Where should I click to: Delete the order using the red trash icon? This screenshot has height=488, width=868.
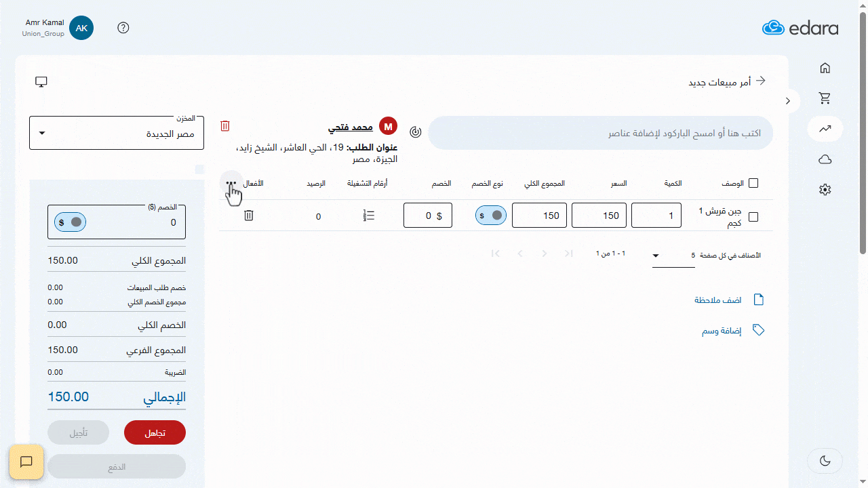click(x=224, y=126)
